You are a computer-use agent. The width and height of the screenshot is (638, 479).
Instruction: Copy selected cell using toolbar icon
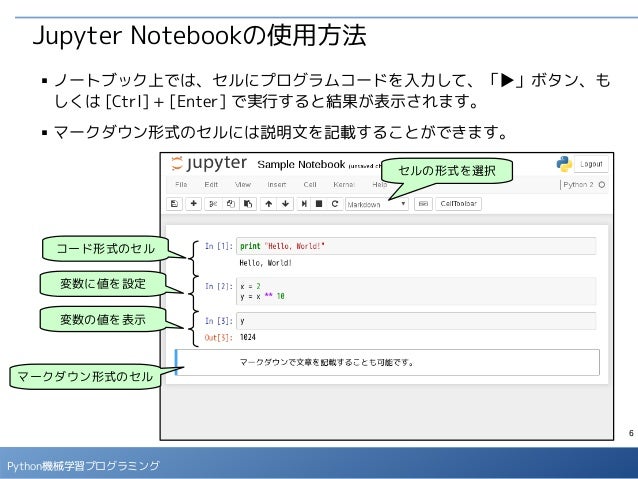pyautogui.click(x=231, y=204)
